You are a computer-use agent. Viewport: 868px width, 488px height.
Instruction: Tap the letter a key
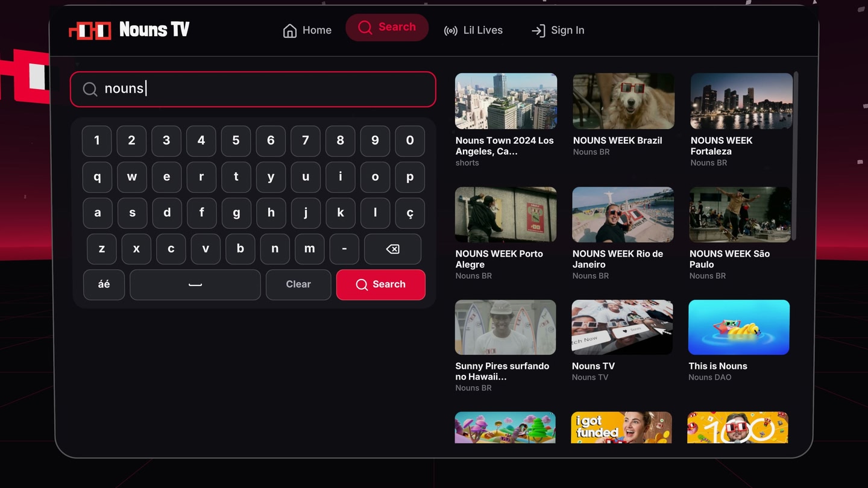(97, 213)
